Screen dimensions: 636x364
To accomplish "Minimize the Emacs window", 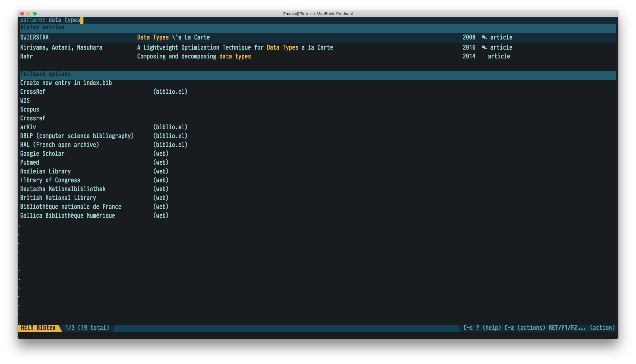I will pyautogui.click(x=28, y=14).
